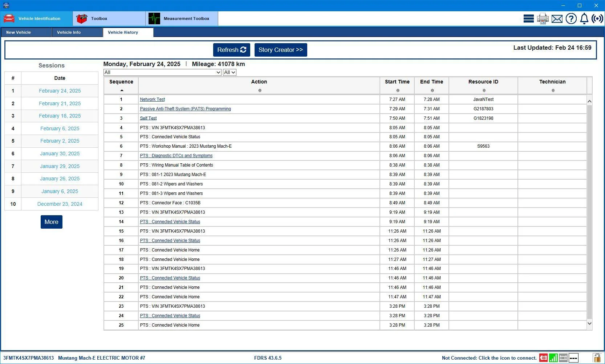The height and width of the screenshot is (364, 605).
Task: Open Connected Vehicle Status link in sequence 24
Action: [170, 316]
